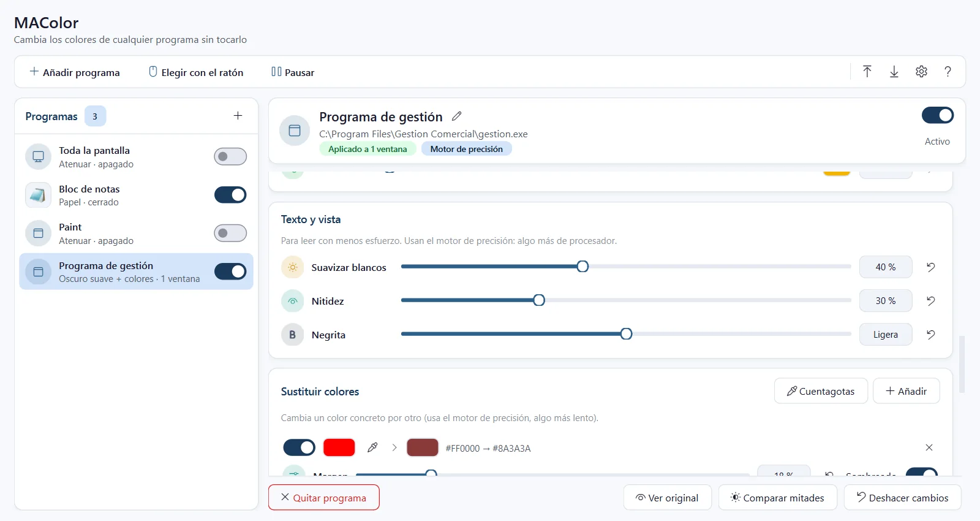Click plus icon beside Programas header
The height and width of the screenshot is (521, 980).
(x=238, y=116)
